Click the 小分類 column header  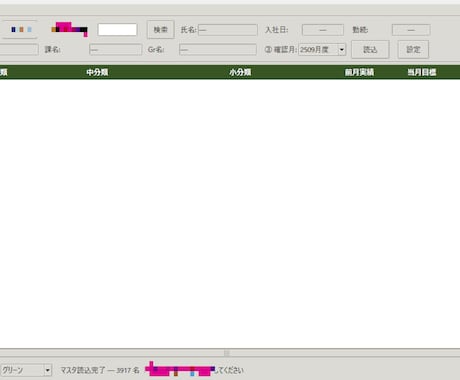[x=240, y=72]
